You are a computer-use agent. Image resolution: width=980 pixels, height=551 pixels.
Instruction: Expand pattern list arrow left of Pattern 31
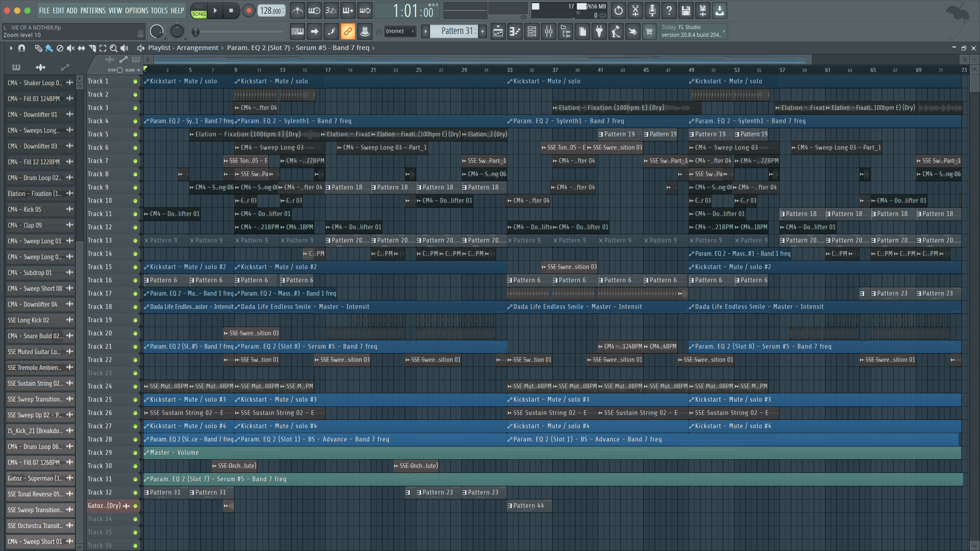pyautogui.click(x=425, y=32)
